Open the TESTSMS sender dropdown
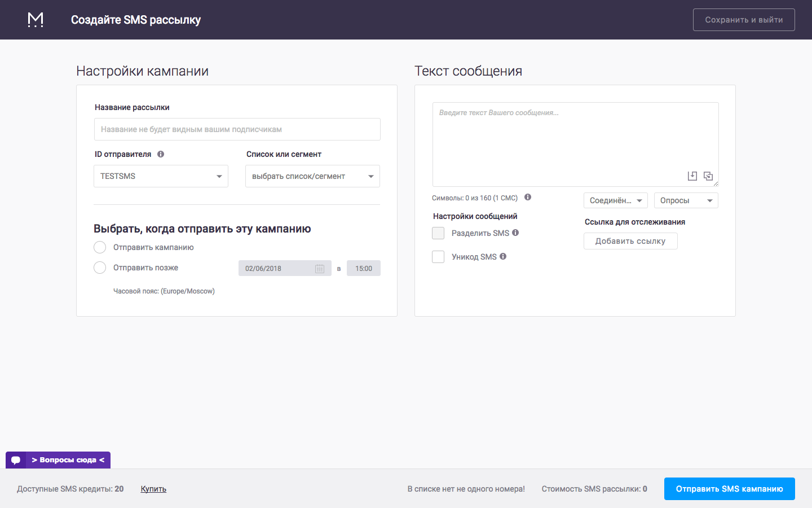The height and width of the screenshot is (508, 812). [161, 176]
